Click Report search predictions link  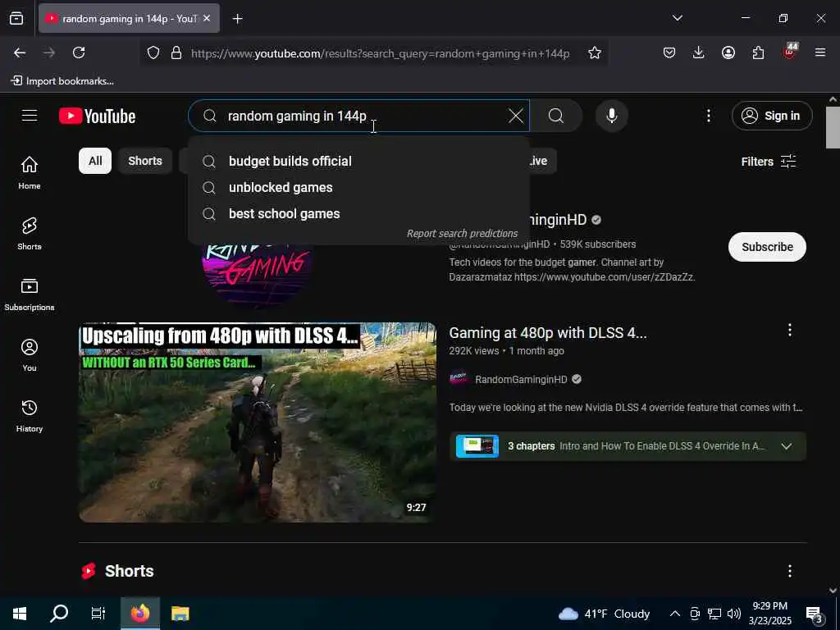463,234
